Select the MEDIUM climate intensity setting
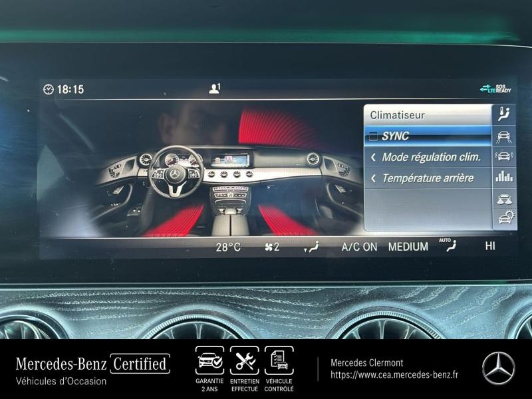The image size is (532, 399). tap(408, 247)
